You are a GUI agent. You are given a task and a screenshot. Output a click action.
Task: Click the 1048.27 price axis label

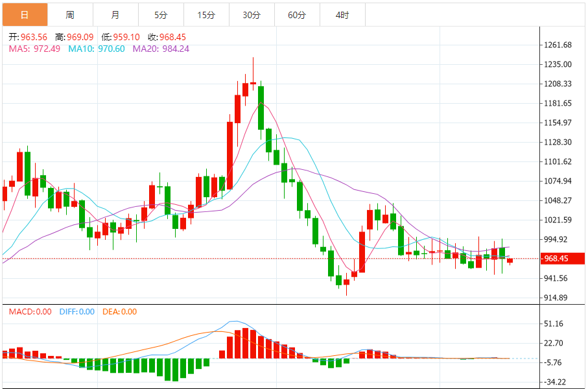coord(558,200)
